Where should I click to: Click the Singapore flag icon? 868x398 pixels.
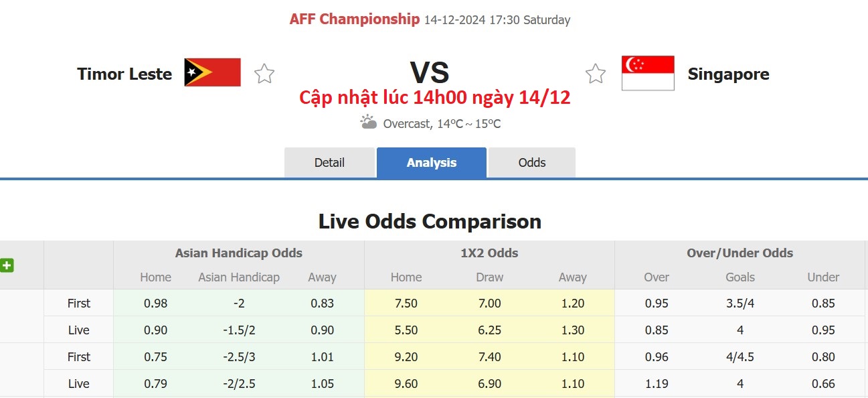click(x=647, y=72)
